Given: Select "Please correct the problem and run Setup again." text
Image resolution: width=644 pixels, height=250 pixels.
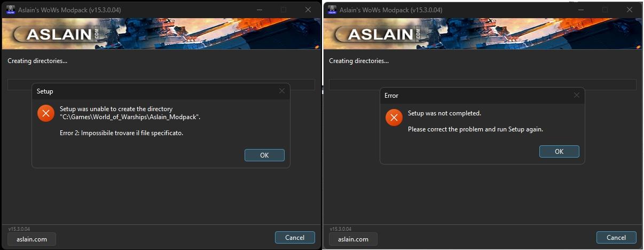Looking at the screenshot, I should pyautogui.click(x=475, y=129).
